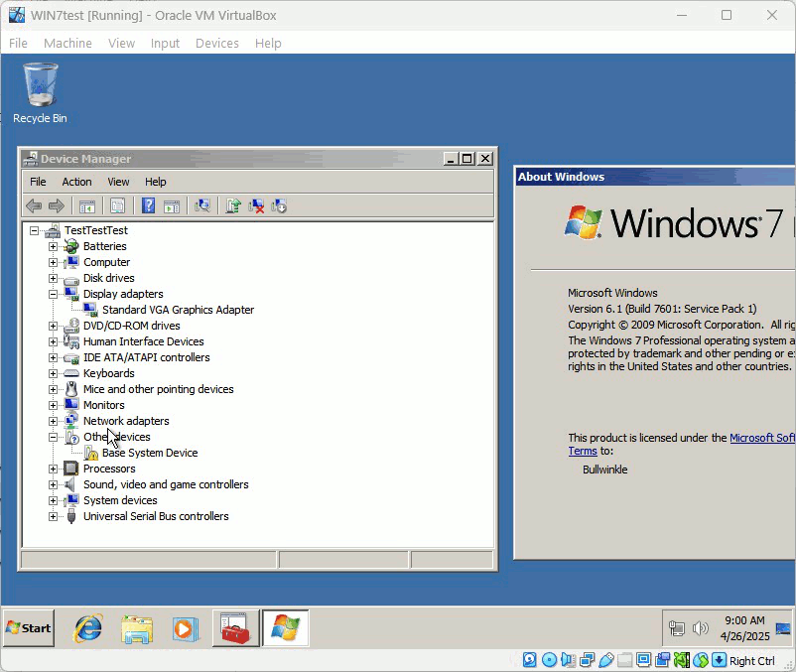Image resolution: width=796 pixels, height=672 pixels.
Task: Expand the DVD/CD-ROM drives node
Action: click(x=53, y=326)
